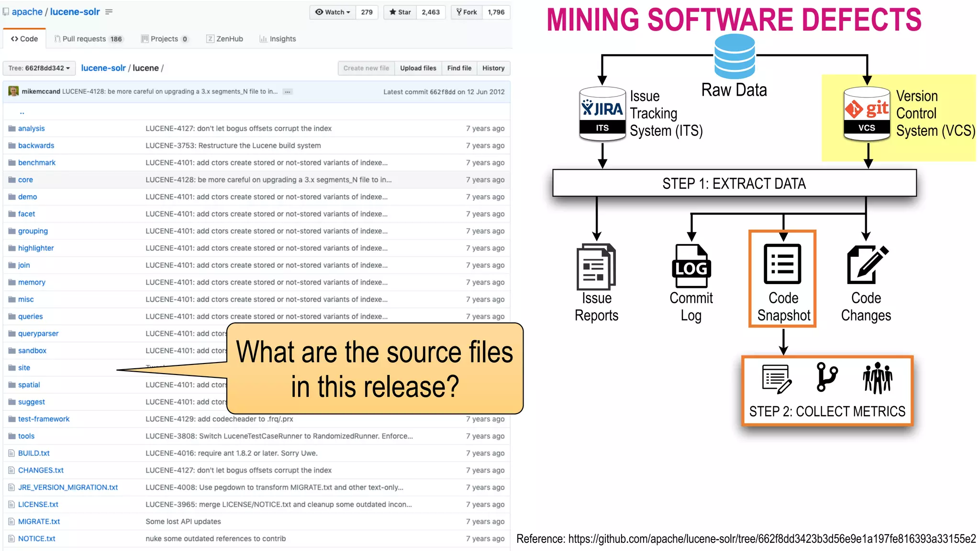The height and width of the screenshot is (551, 980).
Task: Click the mikemccand avatar thumbnail
Action: (x=13, y=91)
